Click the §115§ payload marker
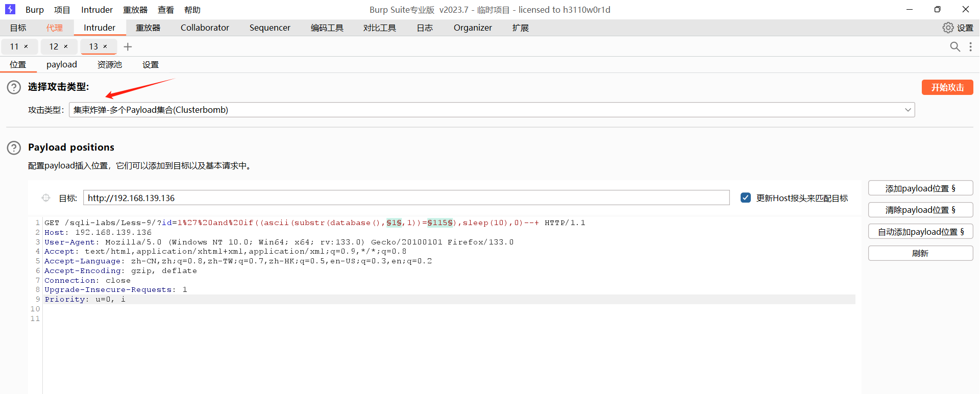 tap(440, 223)
